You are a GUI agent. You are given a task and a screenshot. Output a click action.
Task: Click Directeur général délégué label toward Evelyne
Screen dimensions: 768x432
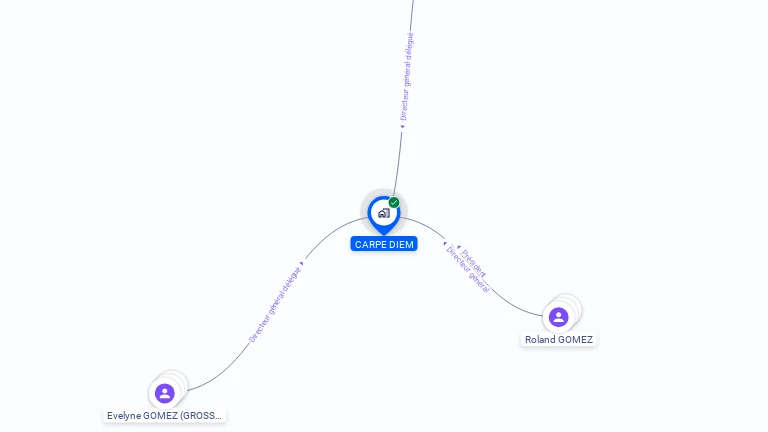pos(275,305)
